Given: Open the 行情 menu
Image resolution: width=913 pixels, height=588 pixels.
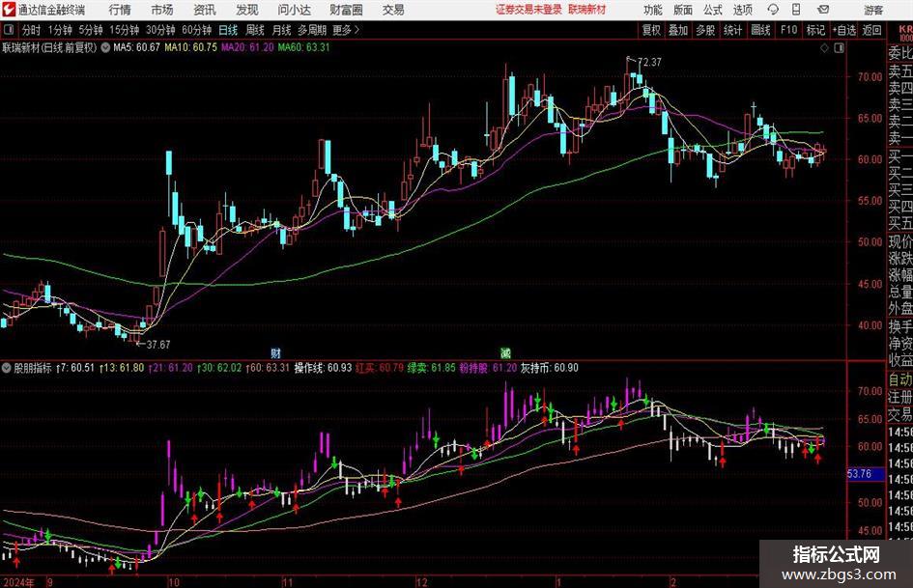Looking at the screenshot, I should click(120, 10).
